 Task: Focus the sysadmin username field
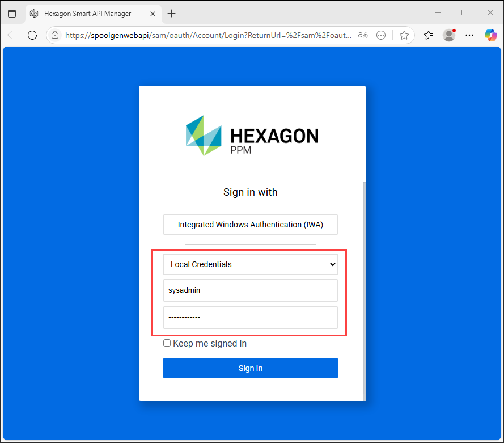point(250,290)
